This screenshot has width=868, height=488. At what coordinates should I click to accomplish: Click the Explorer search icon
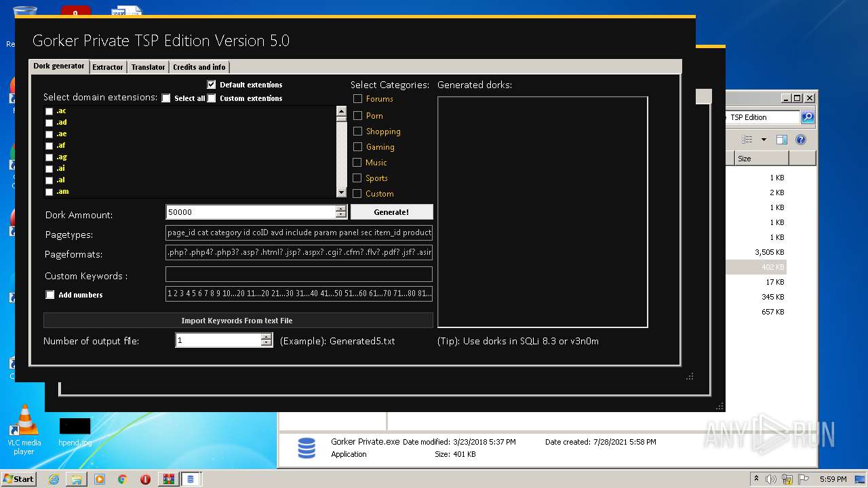(x=807, y=117)
